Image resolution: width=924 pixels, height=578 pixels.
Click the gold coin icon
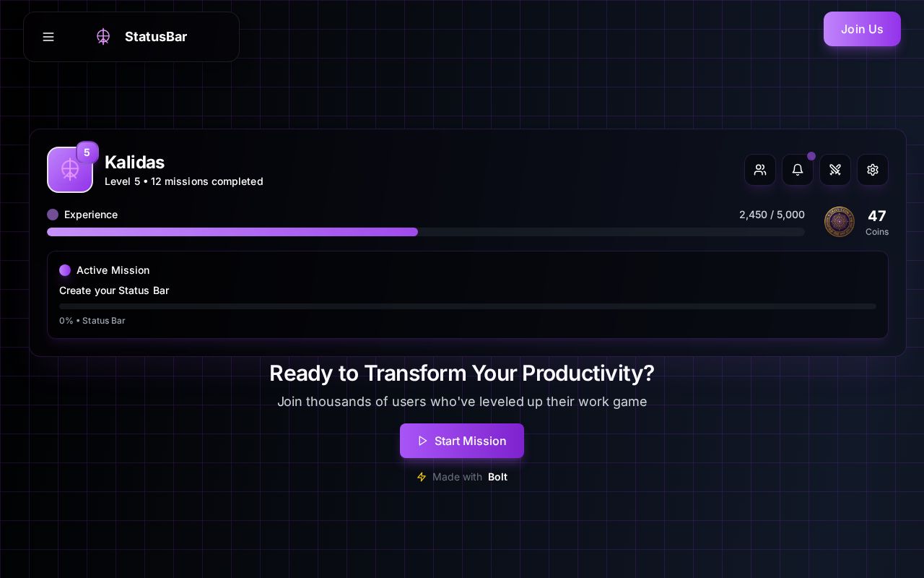(840, 222)
